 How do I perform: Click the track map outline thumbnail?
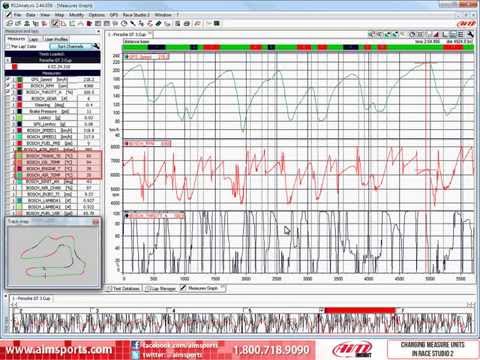[53, 256]
